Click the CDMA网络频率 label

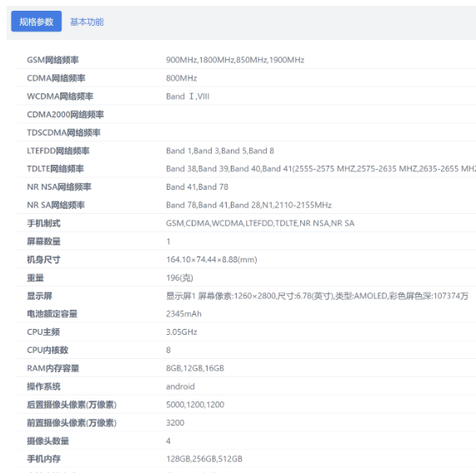[x=56, y=78]
